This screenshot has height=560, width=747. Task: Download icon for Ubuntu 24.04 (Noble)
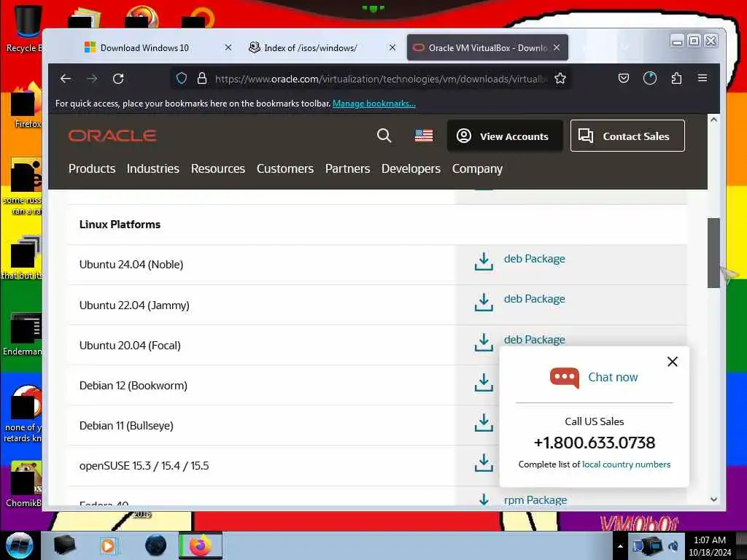[x=484, y=262]
